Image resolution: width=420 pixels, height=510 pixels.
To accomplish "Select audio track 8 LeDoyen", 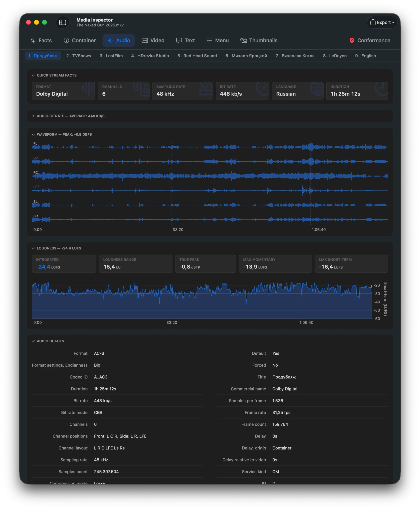I will coord(335,56).
